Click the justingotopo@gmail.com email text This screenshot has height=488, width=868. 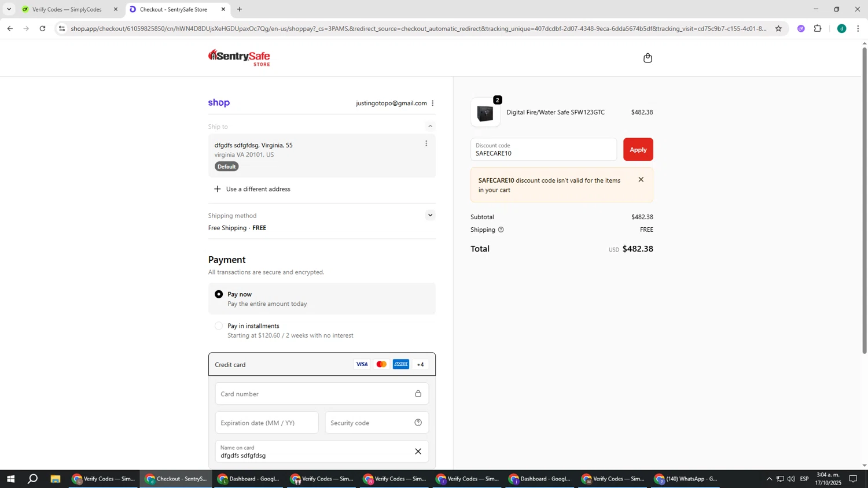(x=391, y=103)
